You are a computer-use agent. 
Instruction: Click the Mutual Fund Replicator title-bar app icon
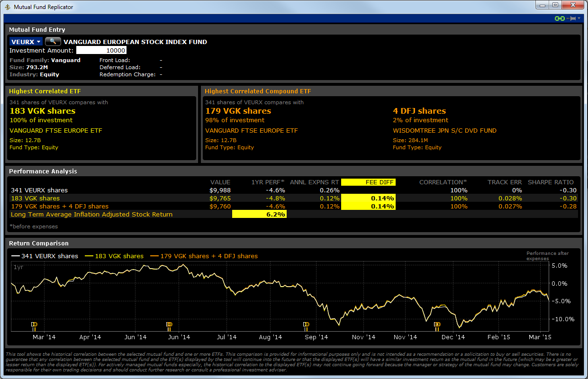[x=8, y=7]
